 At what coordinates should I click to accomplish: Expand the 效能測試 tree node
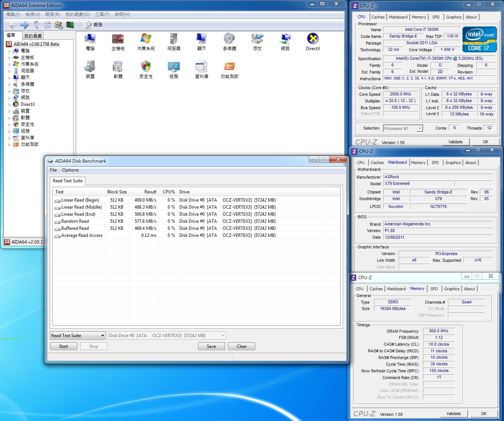point(10,144)
